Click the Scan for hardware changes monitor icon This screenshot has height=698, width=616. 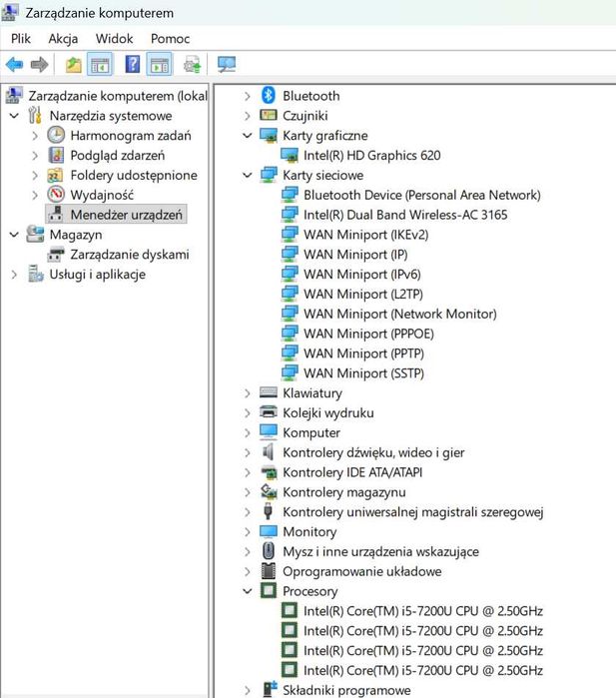click(227, 65)
